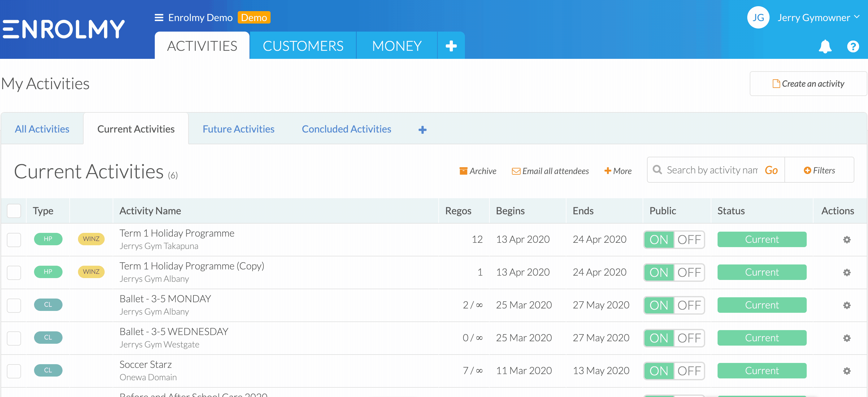868x397 pixels.
Task: Open Term 1 Holiday Programme (Copy) link
Action: tap(192, 266)
